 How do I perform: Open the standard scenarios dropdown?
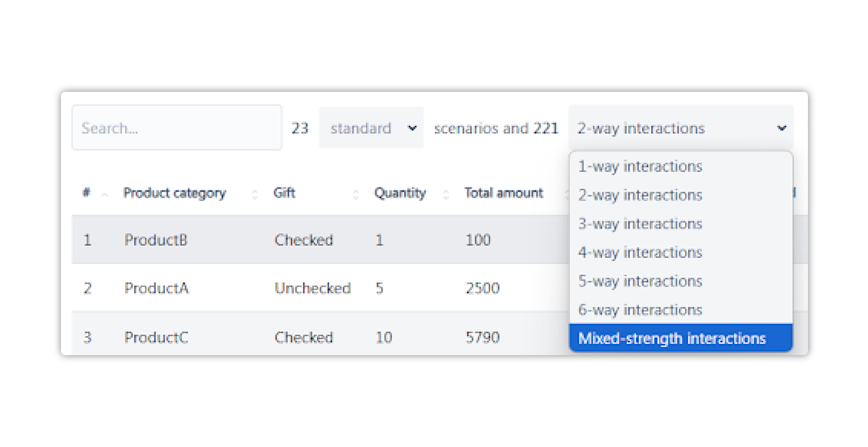tap(371, 128)
